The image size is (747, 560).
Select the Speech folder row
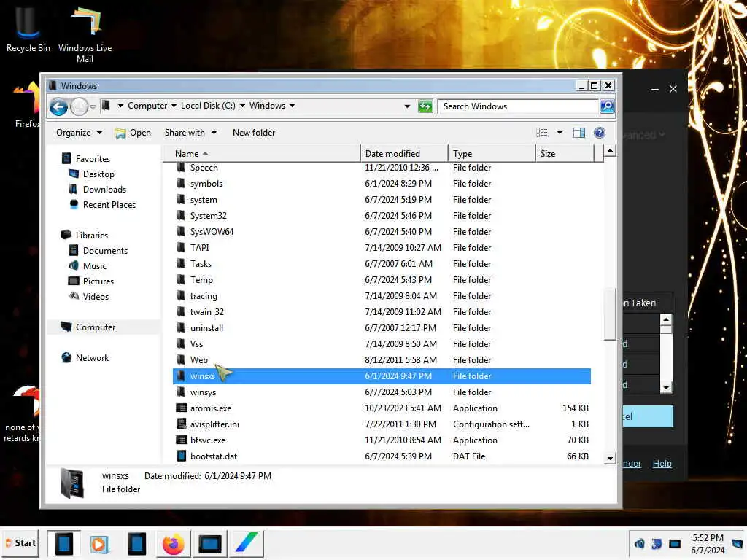(382, 168)
